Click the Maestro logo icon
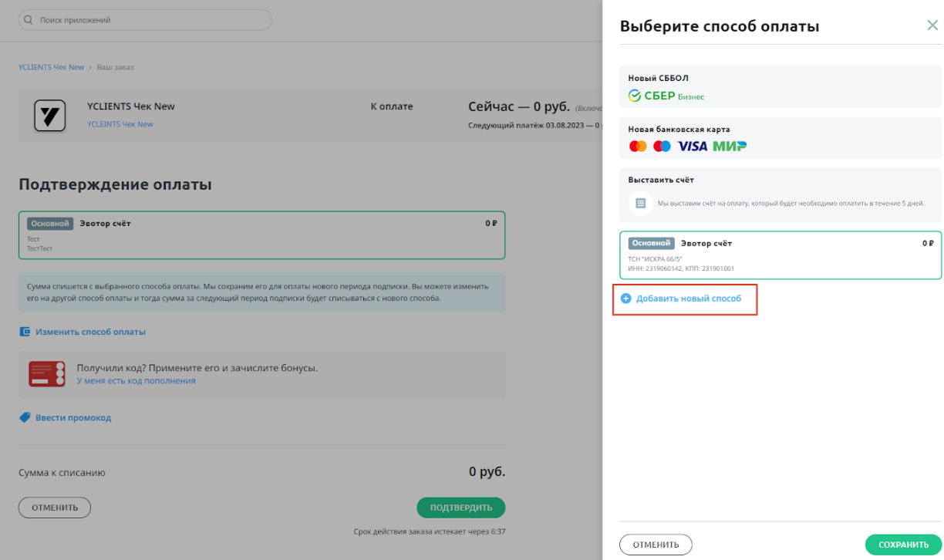The image size is (944, 560). (662, 146)
